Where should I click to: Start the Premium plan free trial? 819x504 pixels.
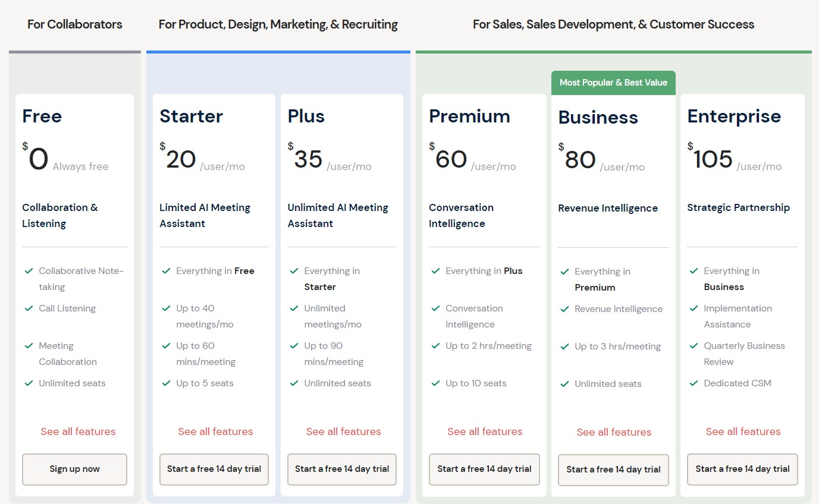pyautogui.click(x=484, y=469)
